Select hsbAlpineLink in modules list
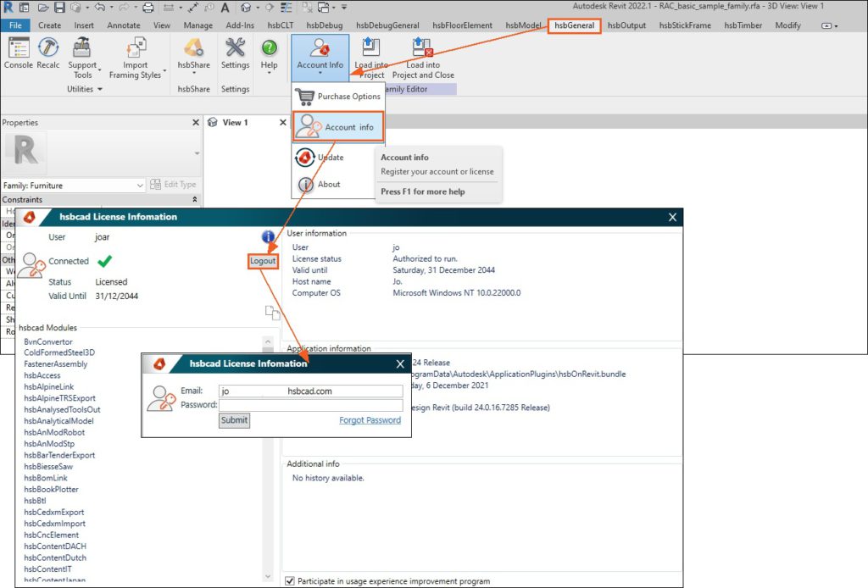The height and width of the screenshot is (588, 868). tap(48, 386)
